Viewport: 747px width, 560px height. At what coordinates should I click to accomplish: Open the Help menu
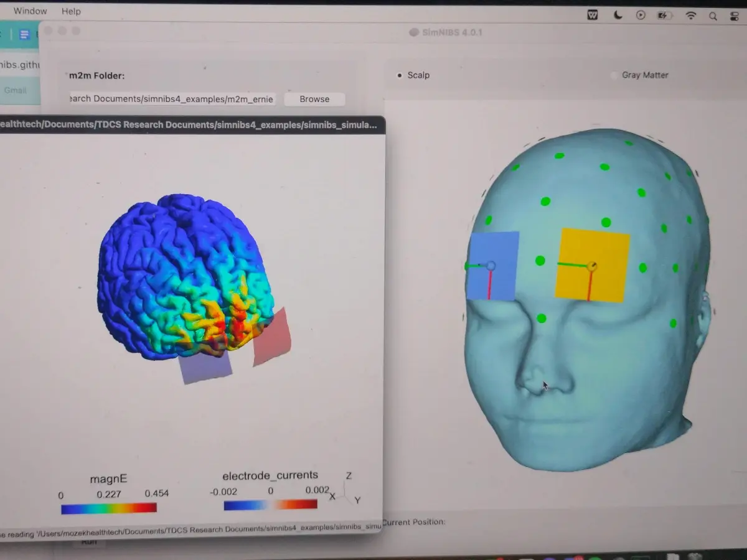click(x=71, y=11)
